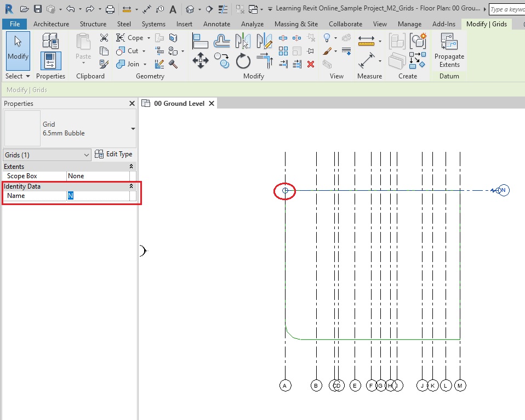This screenshot has height=420, width=525.
Task: Close the 00 Ground Level view tab
Action: [x=212, y=104]
